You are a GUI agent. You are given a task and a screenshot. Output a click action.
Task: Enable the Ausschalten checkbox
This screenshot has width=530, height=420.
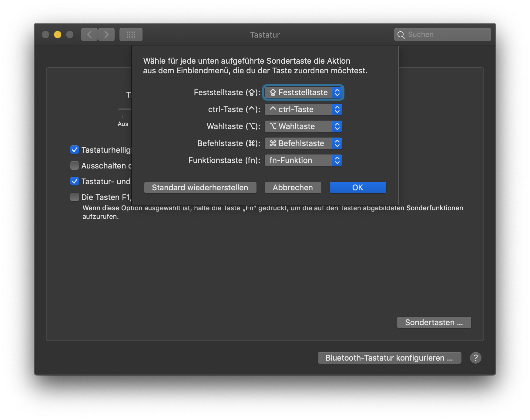click(75, 165)
